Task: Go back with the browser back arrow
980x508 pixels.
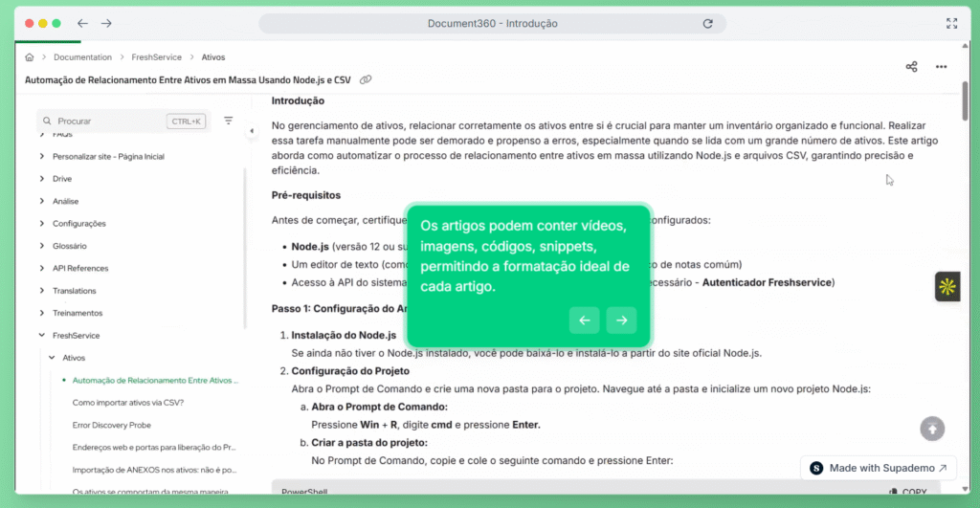Action: pyautogui.click(x=82, y=23)
